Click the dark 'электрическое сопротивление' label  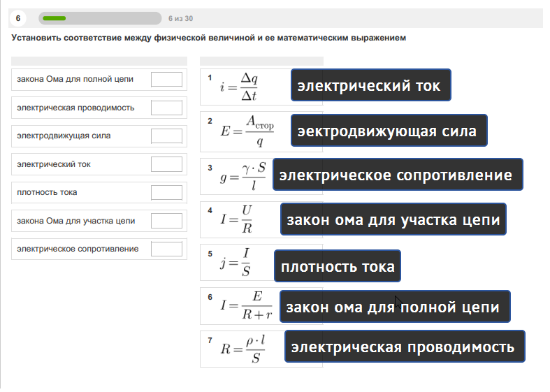pyautogui.click(x=398, y=175)
